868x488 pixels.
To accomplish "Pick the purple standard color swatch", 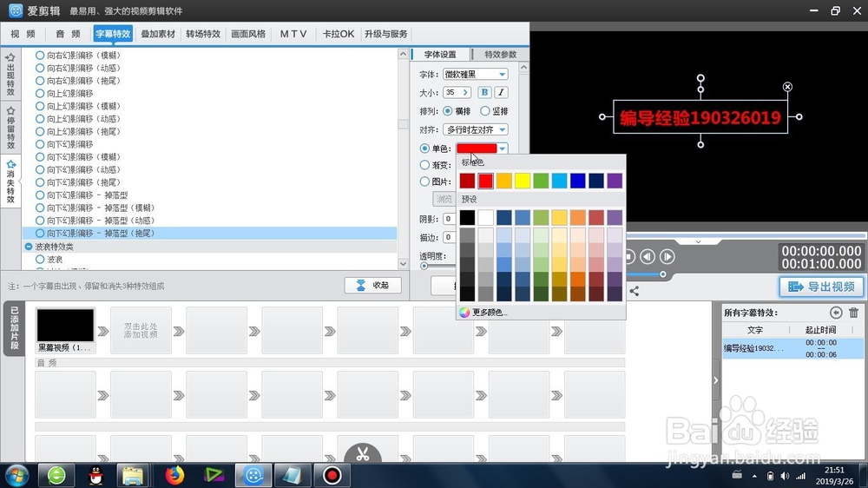I will 615,181.
